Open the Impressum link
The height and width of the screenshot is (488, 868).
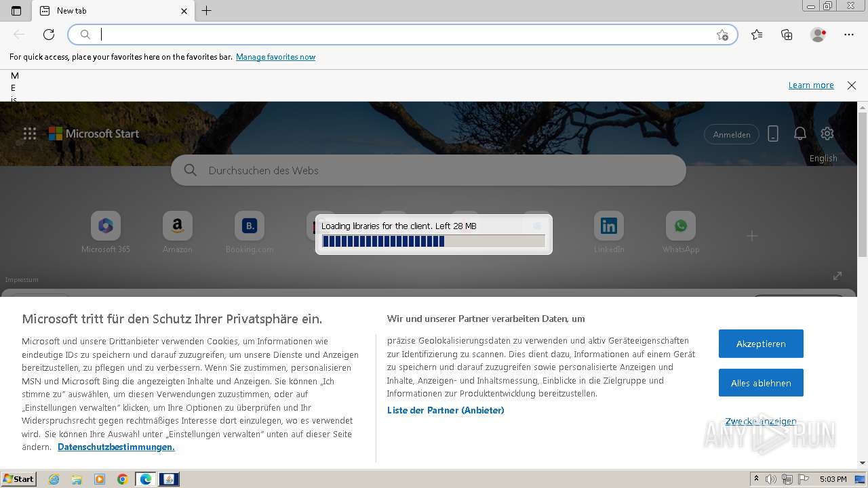click(22, 280)
